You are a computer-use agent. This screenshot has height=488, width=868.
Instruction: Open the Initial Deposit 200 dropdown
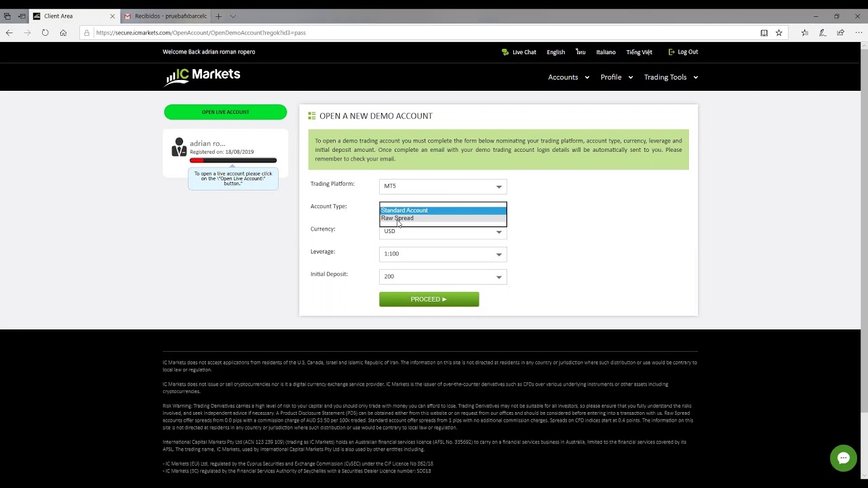443,277
